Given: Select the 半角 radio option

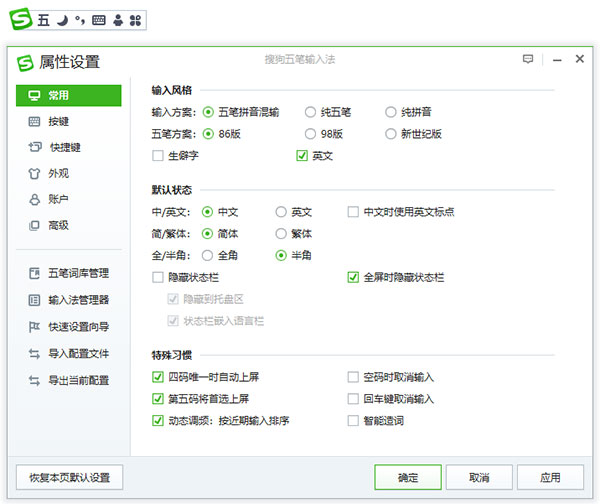Looking at the screenshot, I should click(x=281, y=256).
